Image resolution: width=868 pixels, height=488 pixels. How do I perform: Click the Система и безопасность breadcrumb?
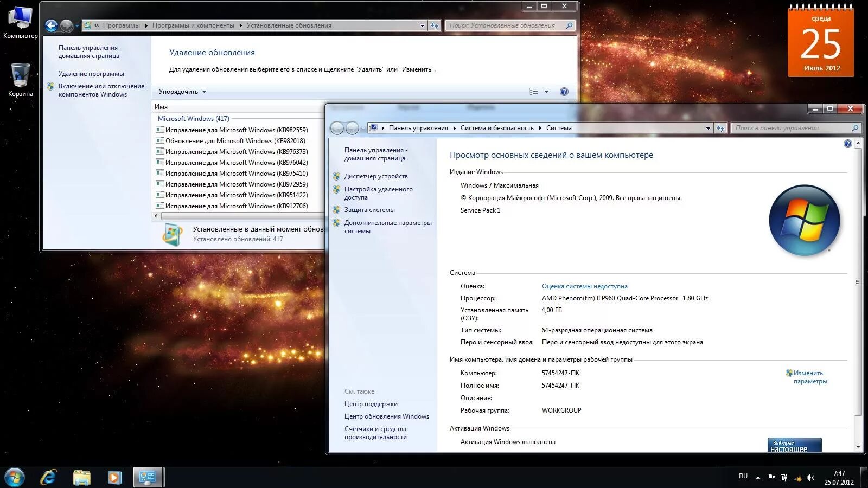(x=497, y=128)
